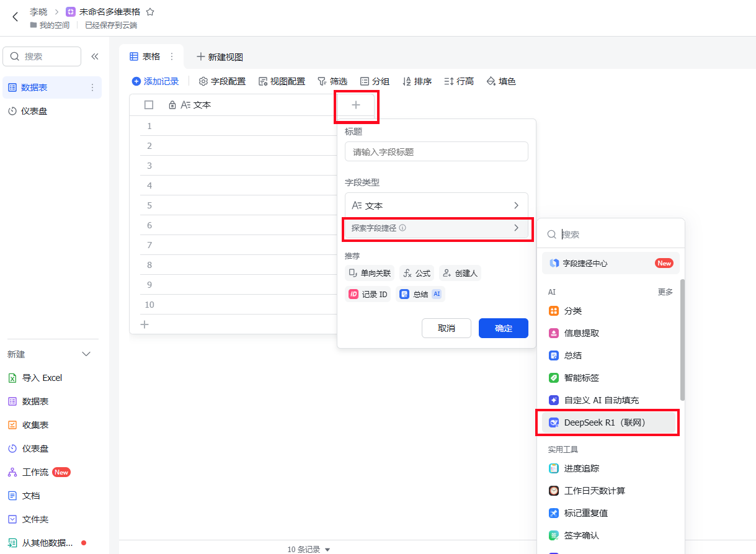This screenshot has height=554, width=756.
Task: Open 字段配置 field settings
Action: coord(222,81)
